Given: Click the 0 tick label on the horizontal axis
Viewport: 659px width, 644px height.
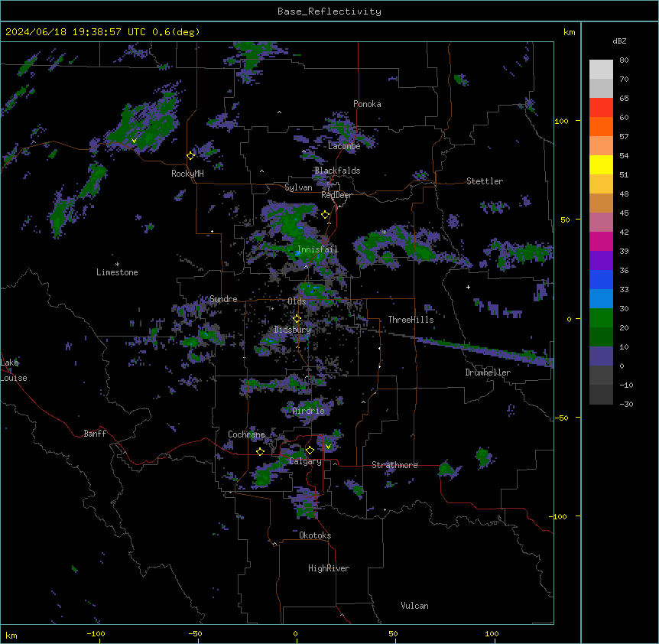Looking at the screenshot, I should pos(295,633).
